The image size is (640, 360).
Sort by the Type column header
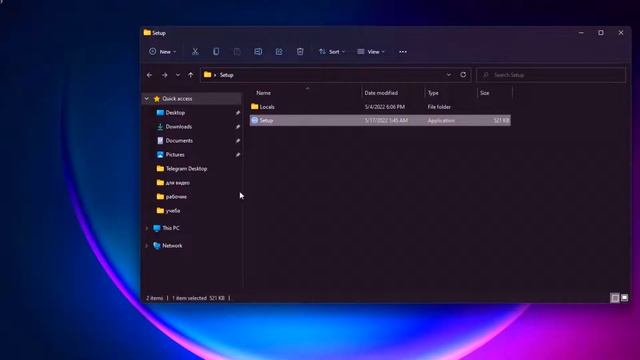[433, 93]
